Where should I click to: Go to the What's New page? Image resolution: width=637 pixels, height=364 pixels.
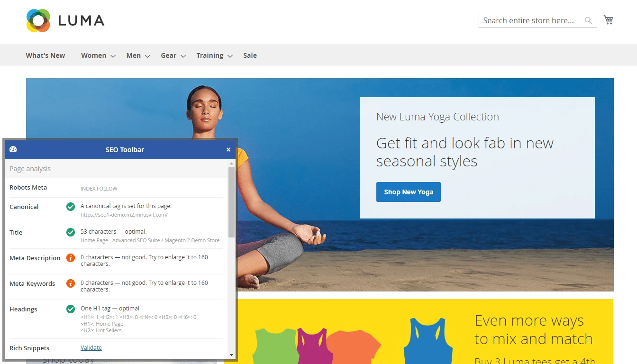pyautogui.click(x=45, y=55)
